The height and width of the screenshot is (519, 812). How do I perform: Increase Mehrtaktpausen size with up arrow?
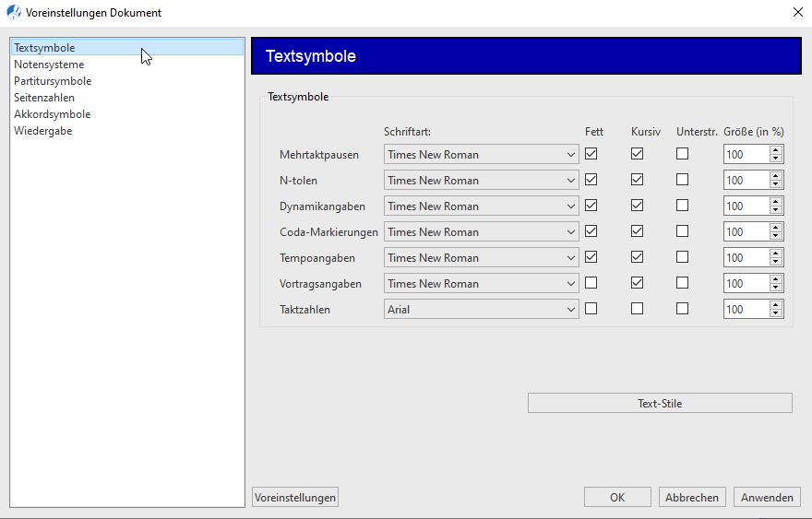pyautogui.click(x=776, y=150)
